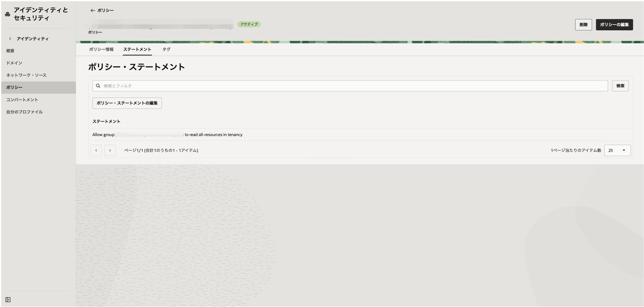
Task: Switch to ポリシー情報 tab
Action: pos(101,49)
